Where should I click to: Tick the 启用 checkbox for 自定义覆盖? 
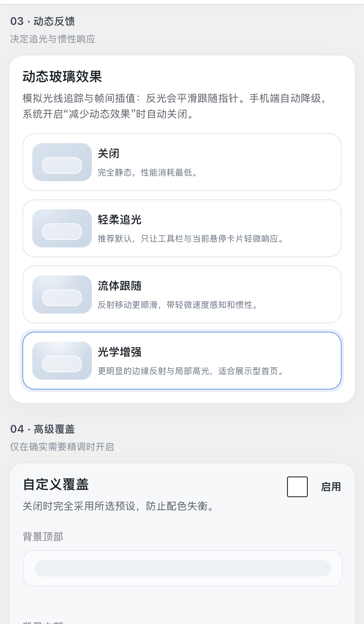(x=297, y=487)
